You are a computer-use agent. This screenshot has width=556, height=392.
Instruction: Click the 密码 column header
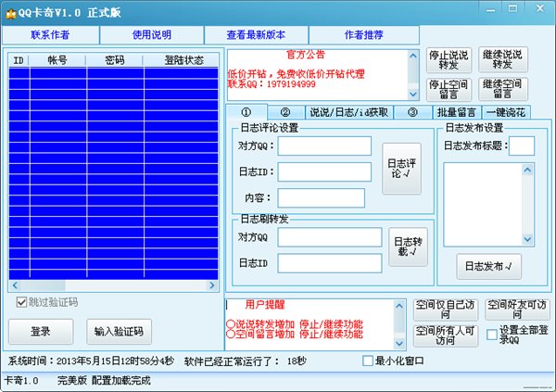tap(115, 60)
